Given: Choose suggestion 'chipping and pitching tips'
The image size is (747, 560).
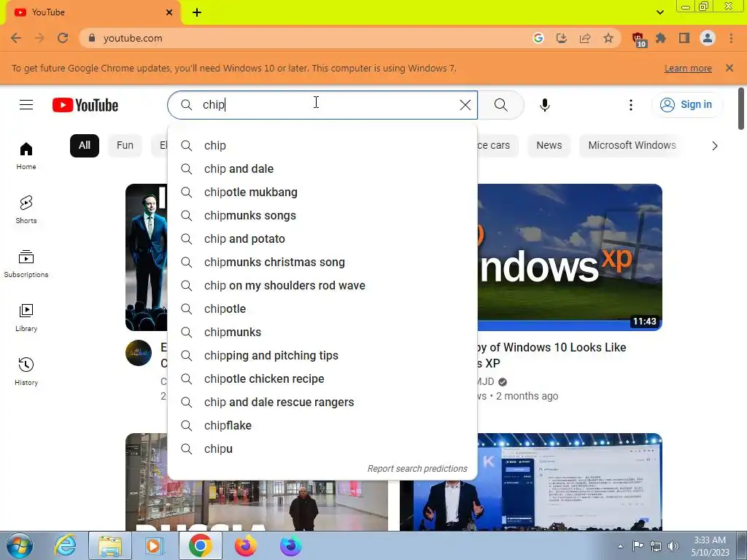Looking at the screenshot, I should [322, 355].
